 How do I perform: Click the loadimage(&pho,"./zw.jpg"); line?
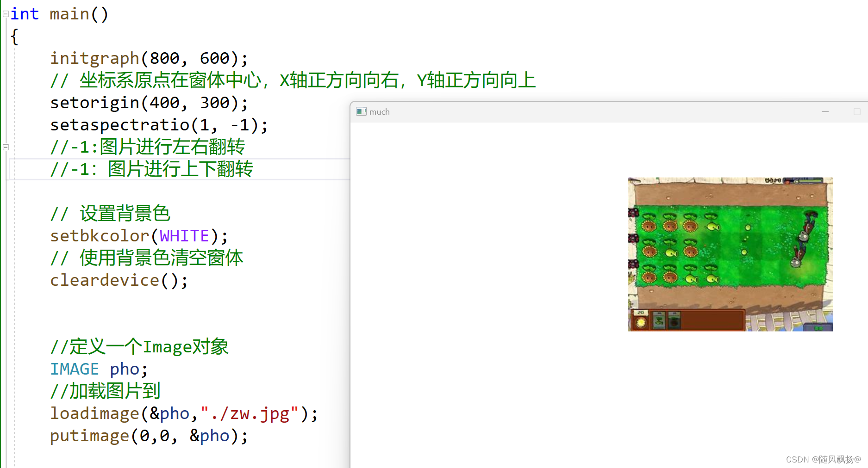[x=184, y=413]
